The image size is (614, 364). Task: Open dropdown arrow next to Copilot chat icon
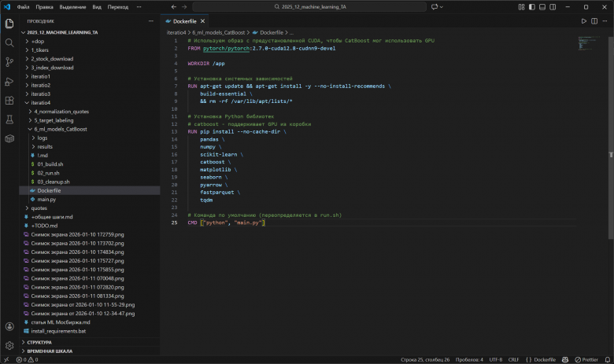point(442,6)
